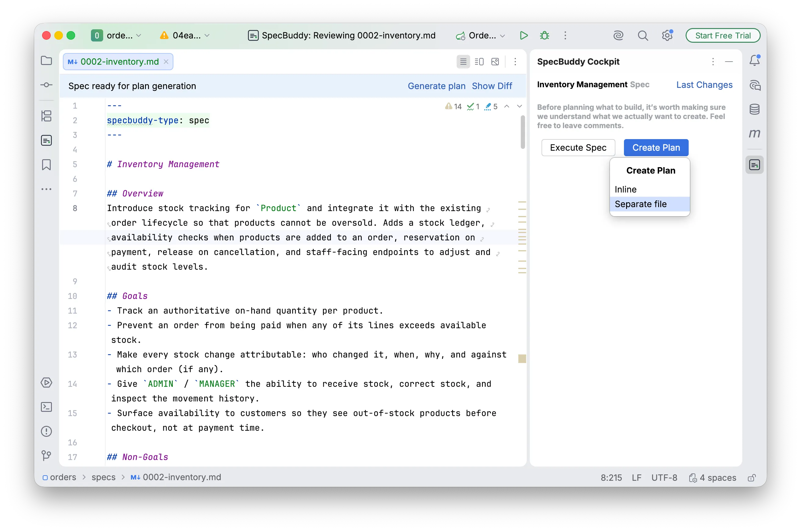Hide the SpecBuddy Cockpit panel
This screenshot has width=801, height=532.
[x=729, y=61]
